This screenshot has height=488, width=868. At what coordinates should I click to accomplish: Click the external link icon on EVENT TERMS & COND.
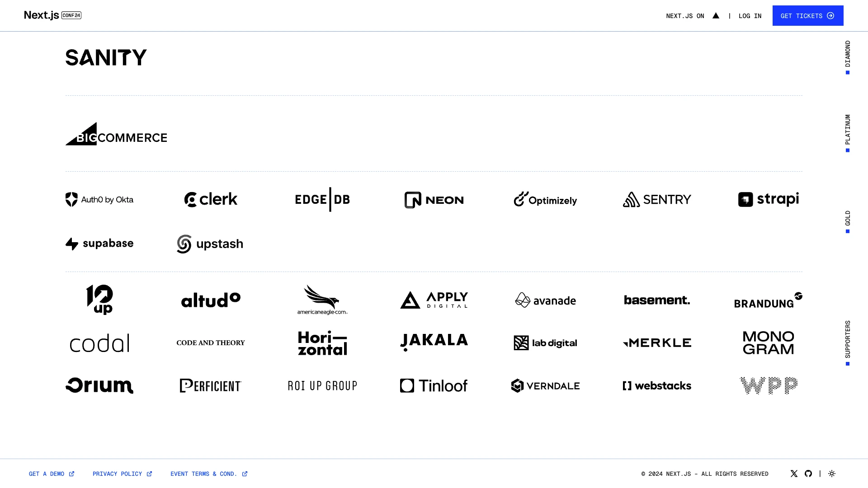coord(245,473)
